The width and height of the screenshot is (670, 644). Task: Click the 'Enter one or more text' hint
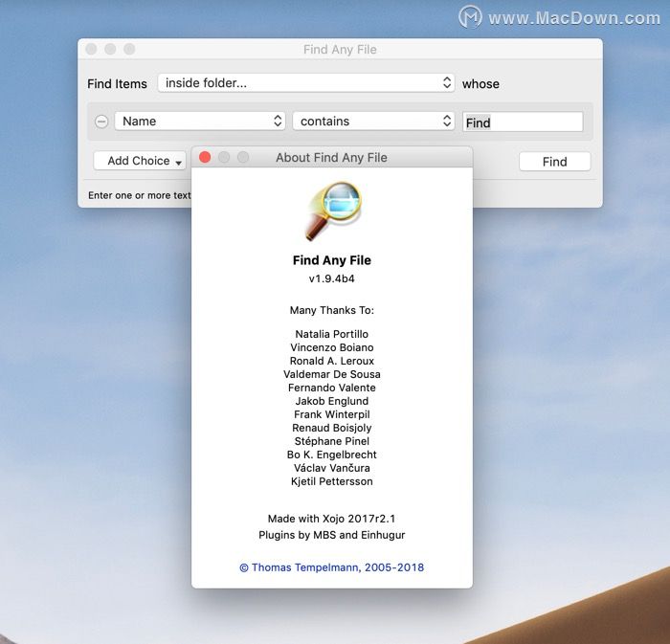tap(140, 195)
